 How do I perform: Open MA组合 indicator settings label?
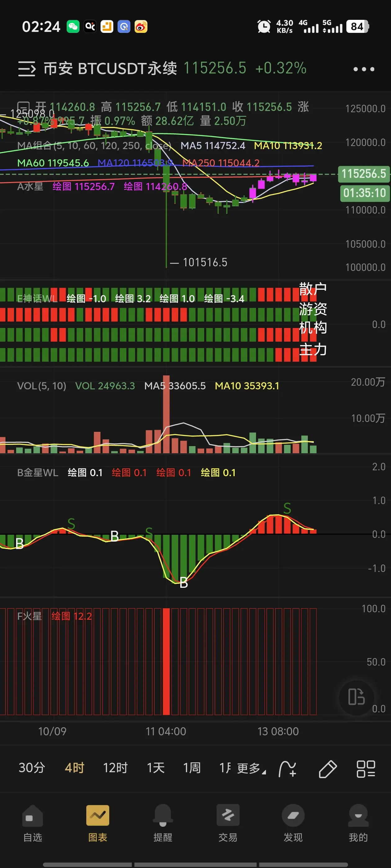94,146
